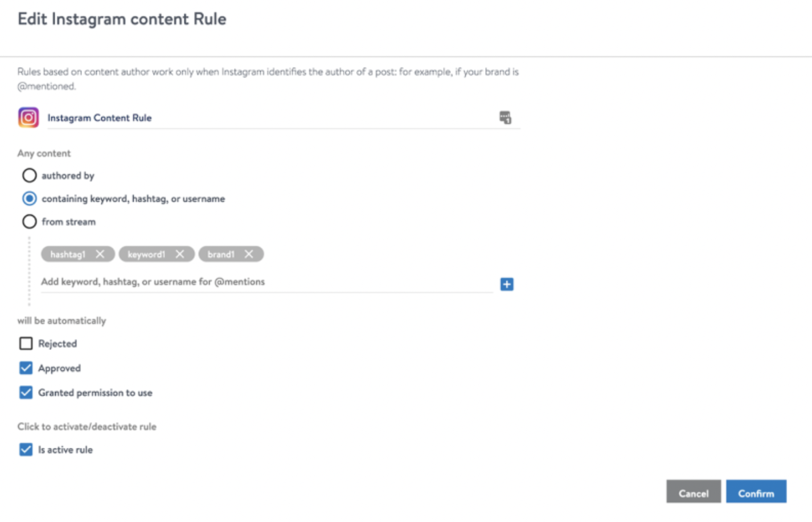The image size is (812, 522).
Task: Select the from stream radio button
Action: click(x=29, y=222)
